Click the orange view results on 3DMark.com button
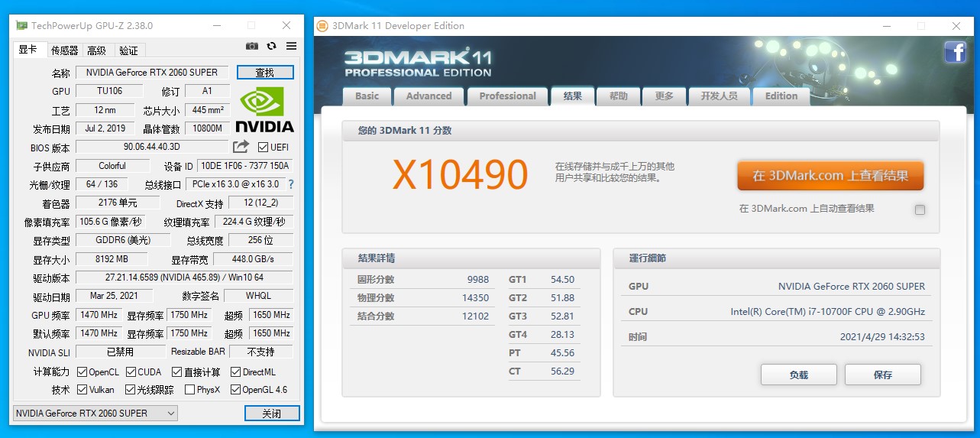Image resolution: width=980 pixels, height=438 pixels. click(830, 176)
